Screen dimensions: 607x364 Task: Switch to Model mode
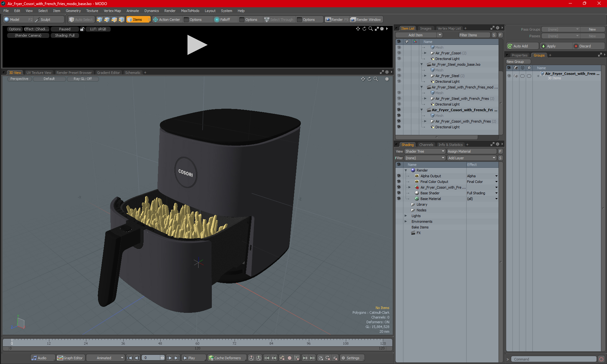(14, 20)
